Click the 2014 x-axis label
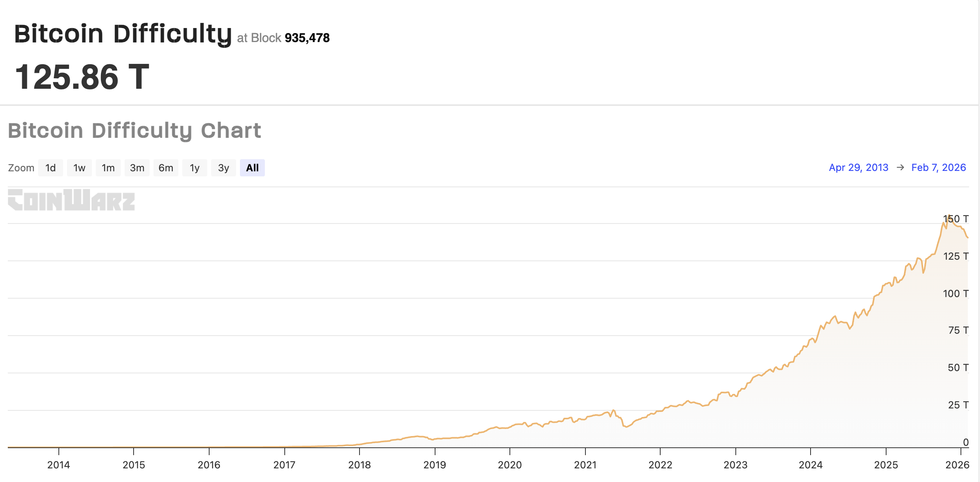The height and width of the screenshot is (482, 980). (x=58, y=465)
